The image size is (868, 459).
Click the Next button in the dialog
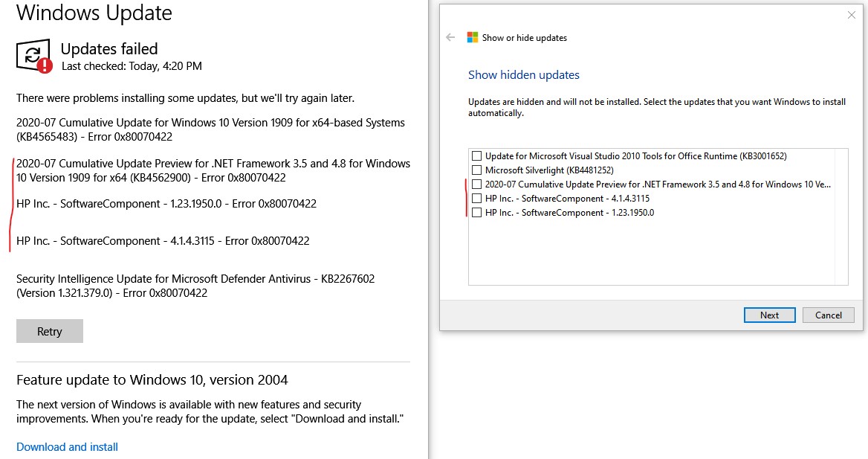[x=769, y=315]
